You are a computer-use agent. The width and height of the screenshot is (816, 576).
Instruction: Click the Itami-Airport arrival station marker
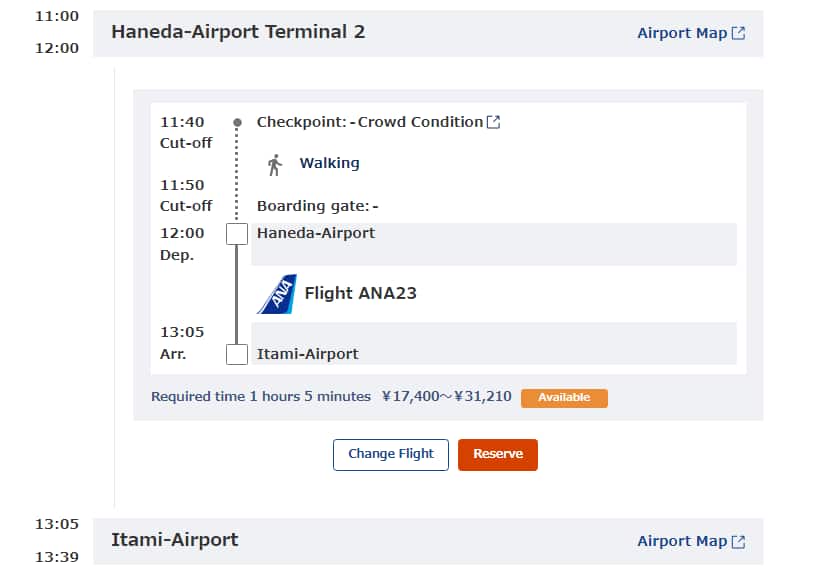click(x=237, y=354)
